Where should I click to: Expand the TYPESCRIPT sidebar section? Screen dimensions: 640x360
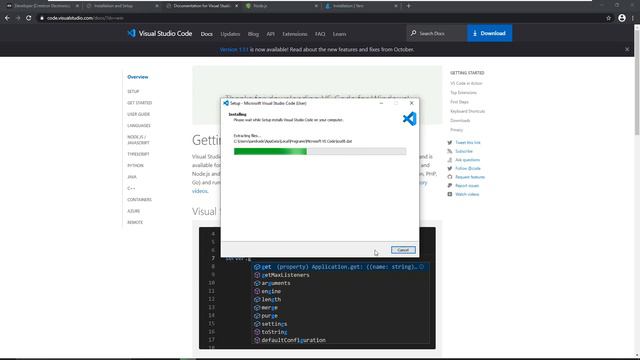pos(138,154)
